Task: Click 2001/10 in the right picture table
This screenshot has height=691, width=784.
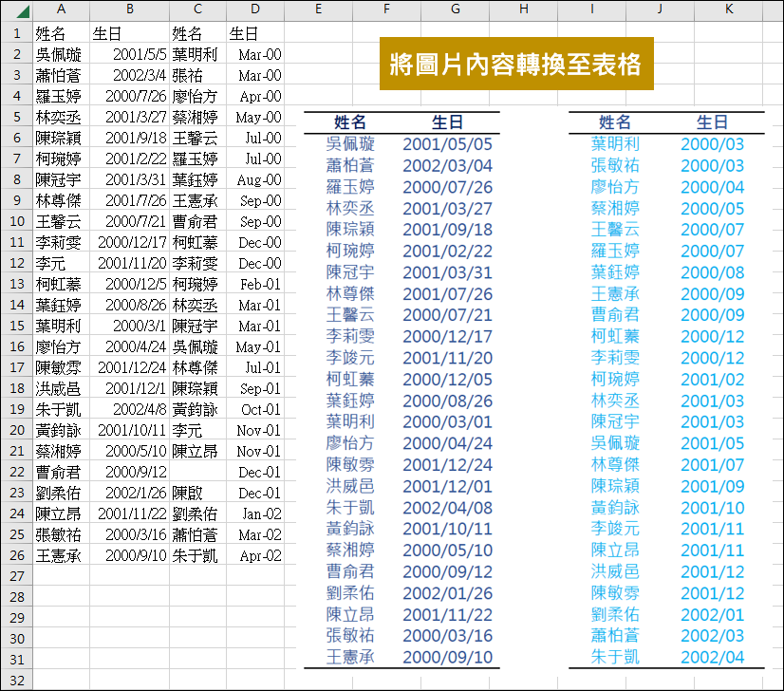Action: 713,508
